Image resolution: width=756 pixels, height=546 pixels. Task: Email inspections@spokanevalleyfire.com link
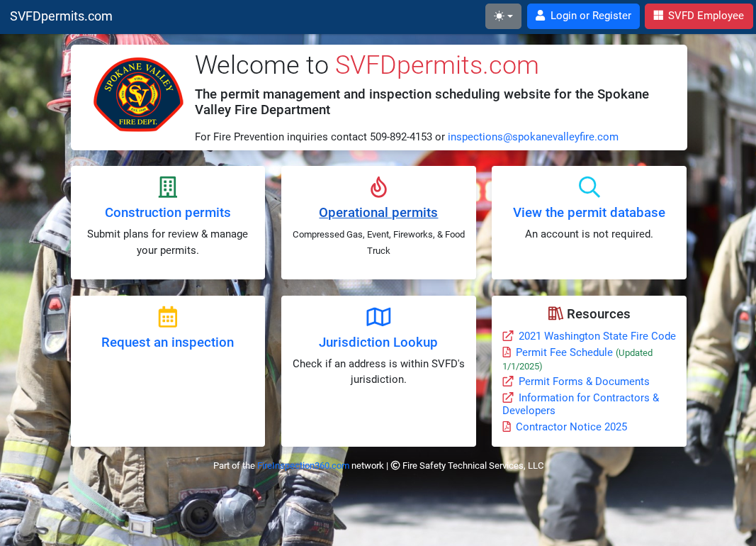(x=533, y=137)
